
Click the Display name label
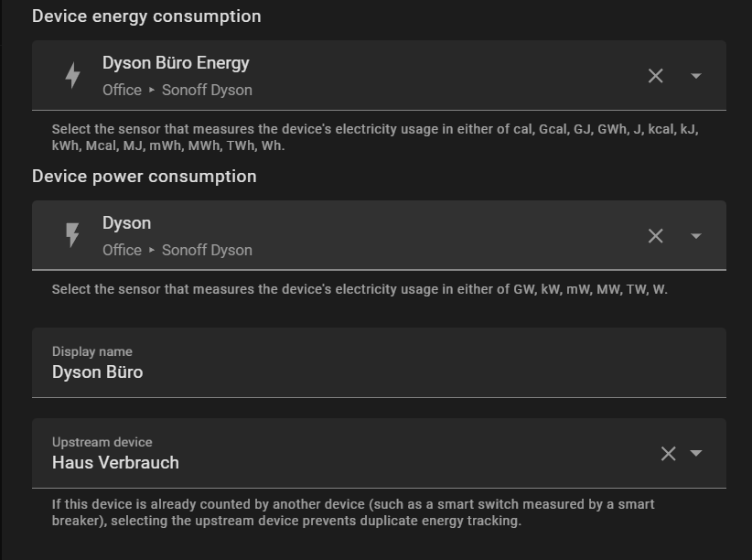tap(91, 351)
